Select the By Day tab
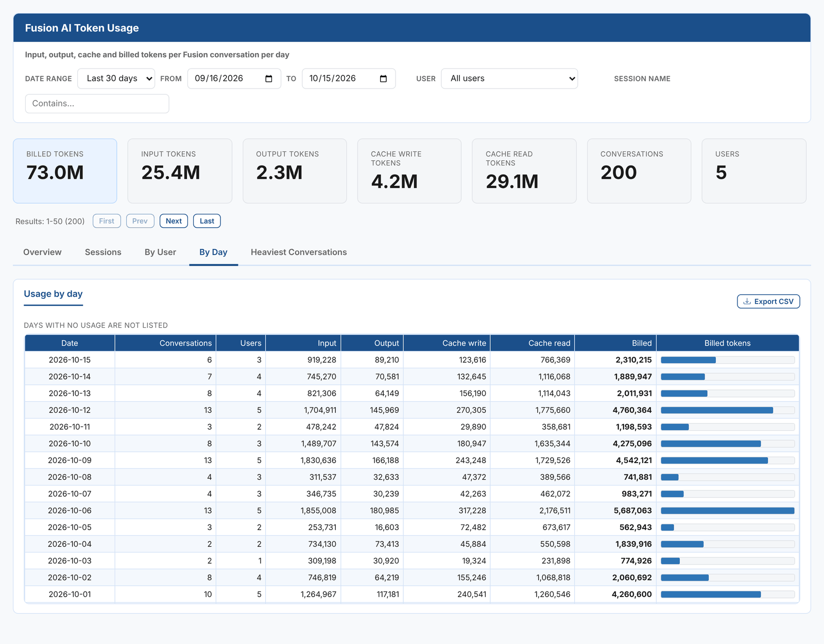Screen dimensions: 824x644 213,252
